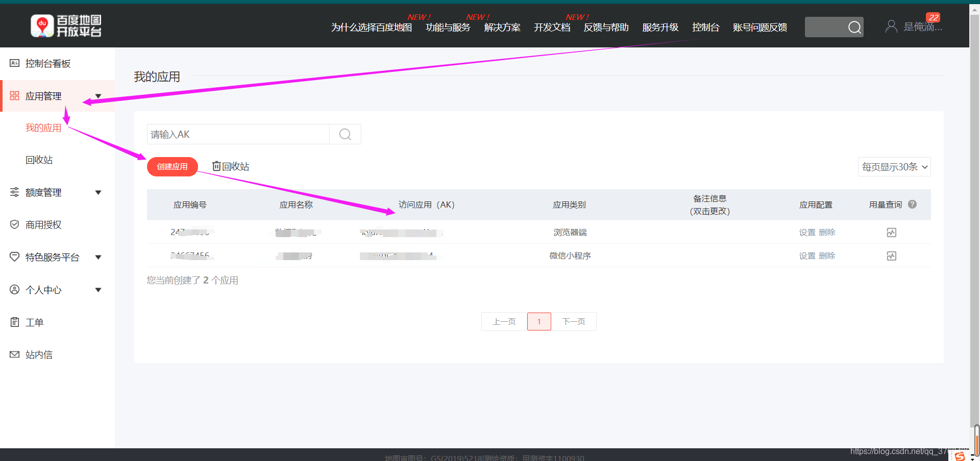Open 开发文档 menu
The height and width of the screenshot is (461, 980).
pos(552,27)
